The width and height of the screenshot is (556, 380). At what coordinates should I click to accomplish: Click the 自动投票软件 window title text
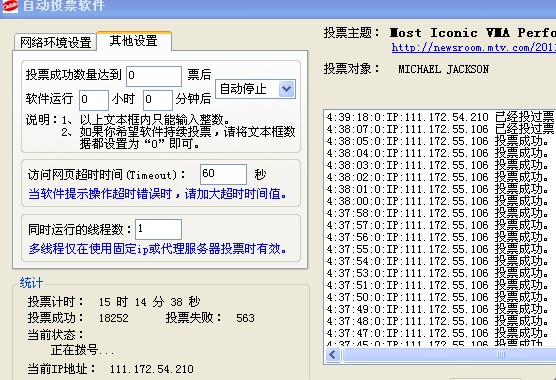[64, 6]
